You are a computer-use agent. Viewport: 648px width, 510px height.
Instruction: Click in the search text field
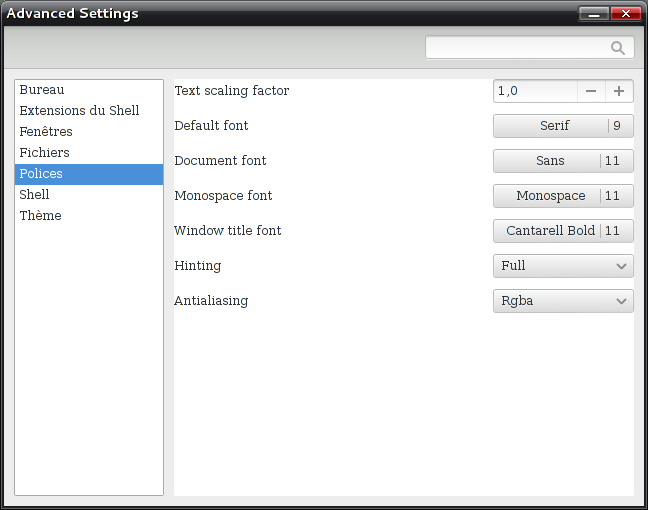click(x=515, y=48)
